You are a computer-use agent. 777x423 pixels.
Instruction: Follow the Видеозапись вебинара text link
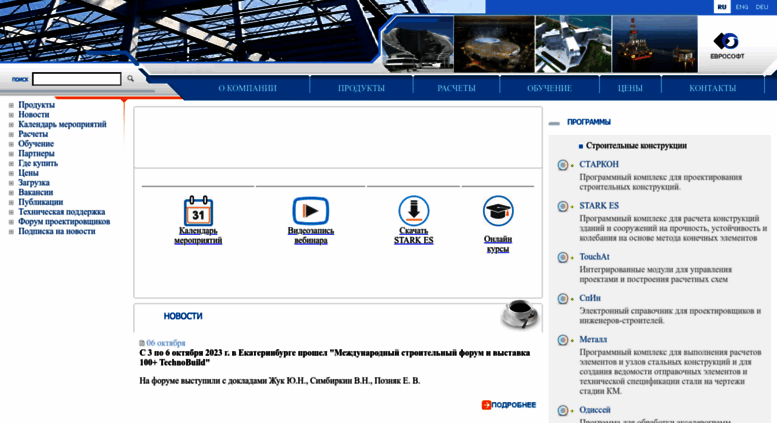[311, 236]
